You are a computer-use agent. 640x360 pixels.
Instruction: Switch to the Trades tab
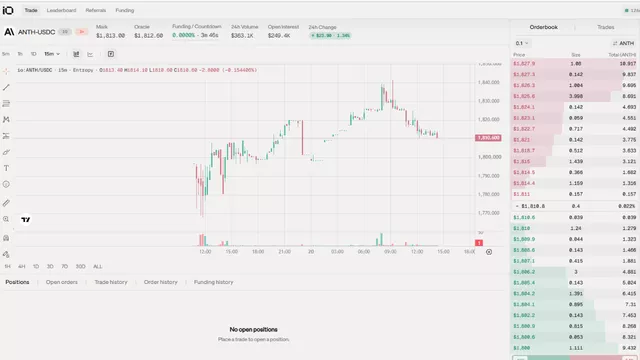pos(605,27)
